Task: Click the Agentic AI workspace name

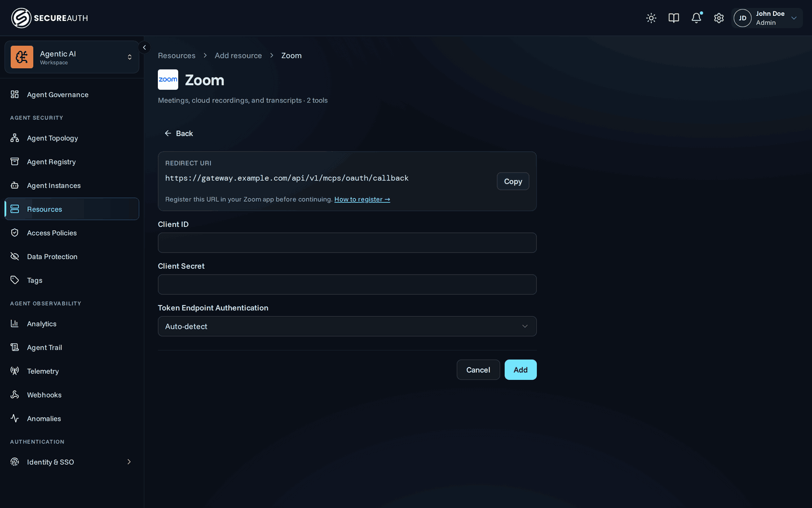Action: tap(58, 54)
